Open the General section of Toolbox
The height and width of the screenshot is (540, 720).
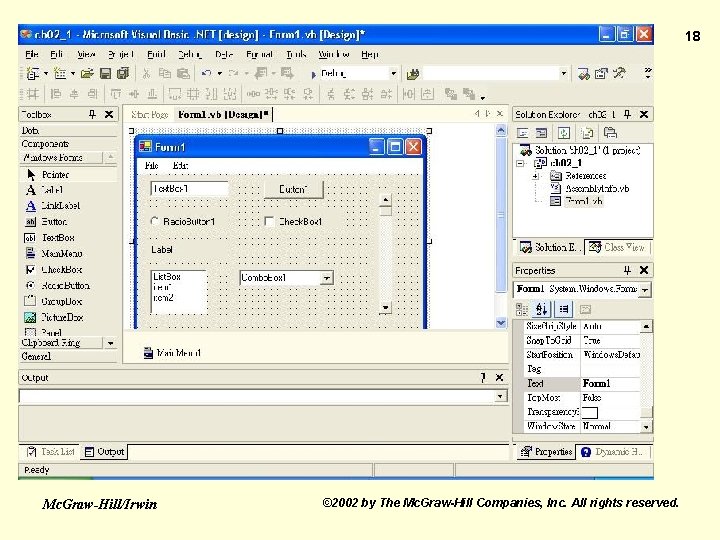click(x=68, y=356)
